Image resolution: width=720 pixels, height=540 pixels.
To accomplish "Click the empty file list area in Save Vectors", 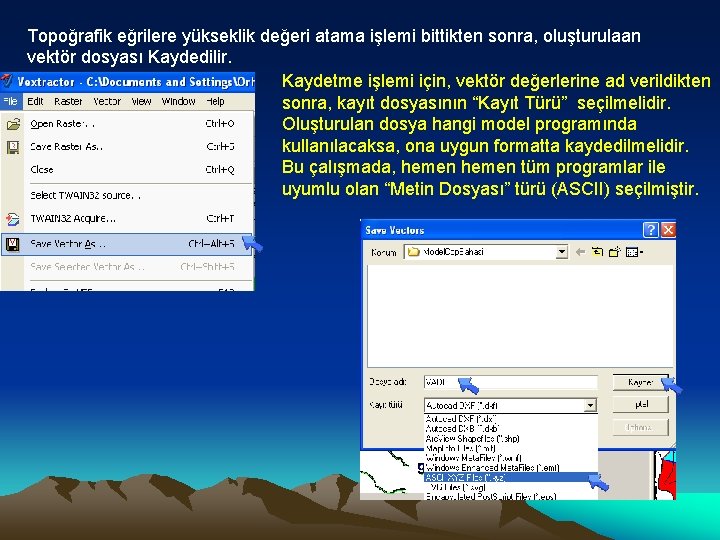I will 520,316.
